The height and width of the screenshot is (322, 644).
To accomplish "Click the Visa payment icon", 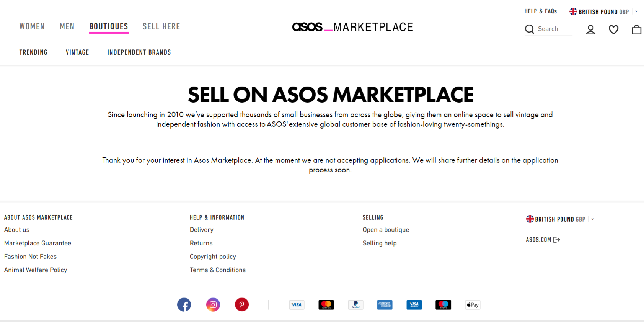I will [x=297, y=305].
